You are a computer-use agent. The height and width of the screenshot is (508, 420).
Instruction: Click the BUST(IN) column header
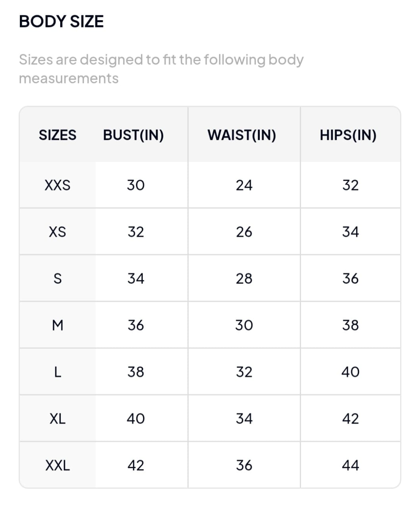click(x=133, y=135)
